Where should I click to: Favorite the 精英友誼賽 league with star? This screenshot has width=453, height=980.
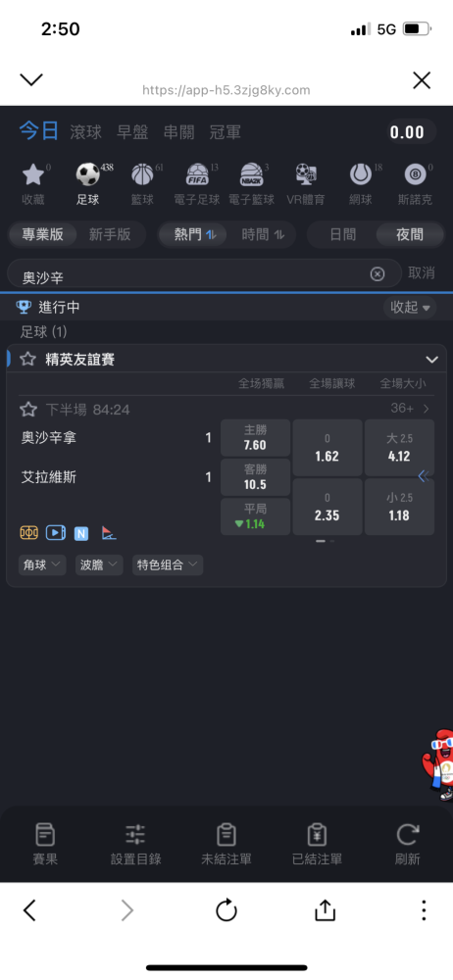(28, 360)
